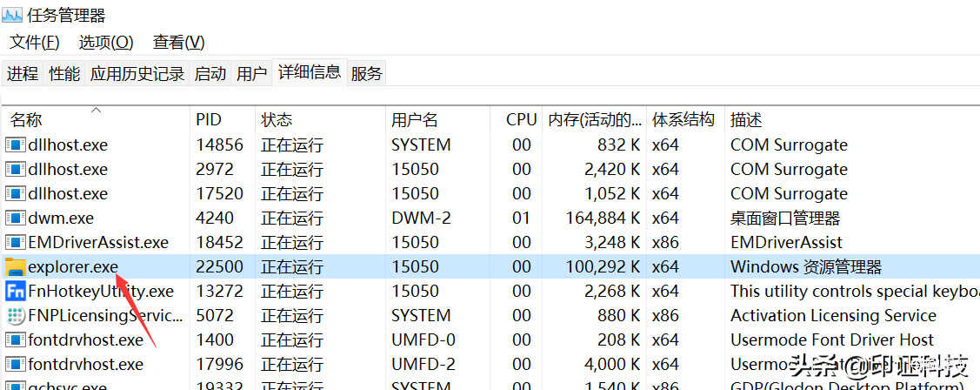Switch to the 用户 tab

252,74
